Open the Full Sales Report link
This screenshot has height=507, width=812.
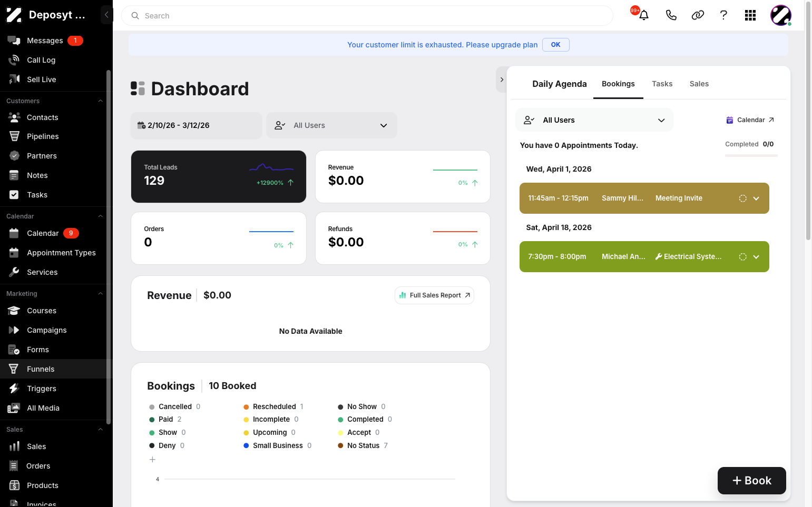[434, 295]
